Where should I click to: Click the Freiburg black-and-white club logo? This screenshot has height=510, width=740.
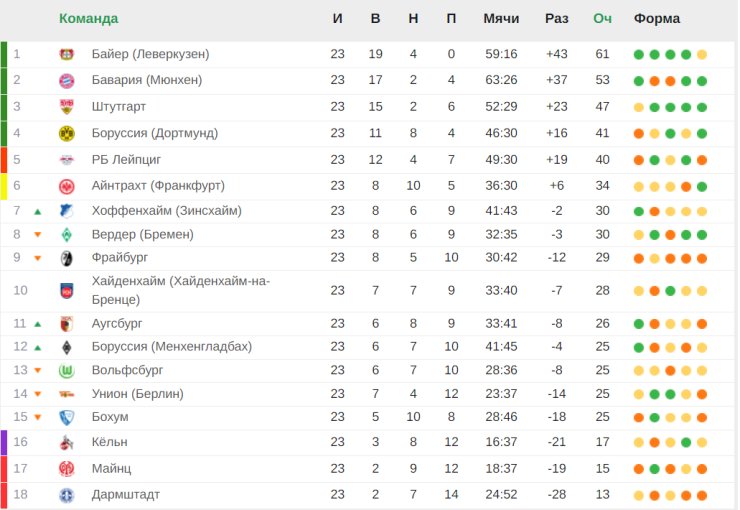tap(67, 258)
